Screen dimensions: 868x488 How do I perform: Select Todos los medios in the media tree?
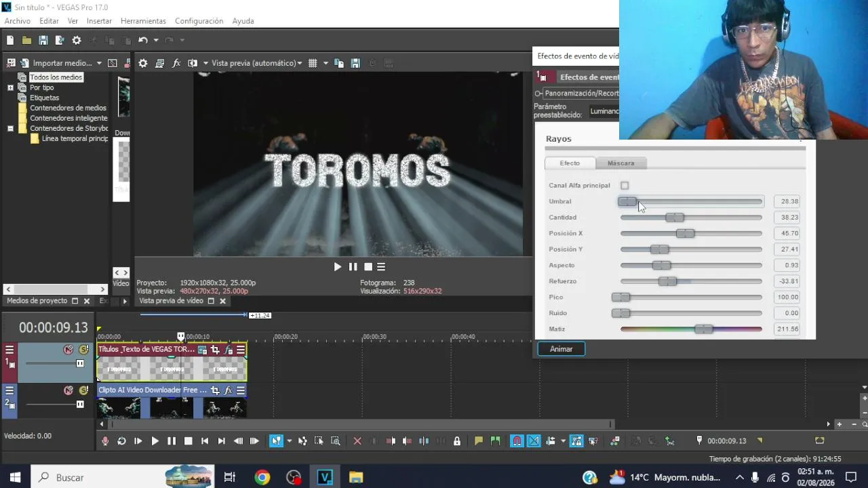(x=56, y=77)
